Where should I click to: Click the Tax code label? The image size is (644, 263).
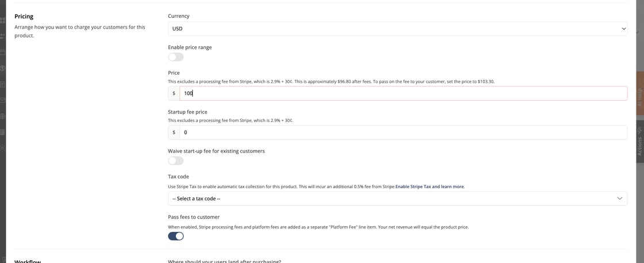[178, 177]
